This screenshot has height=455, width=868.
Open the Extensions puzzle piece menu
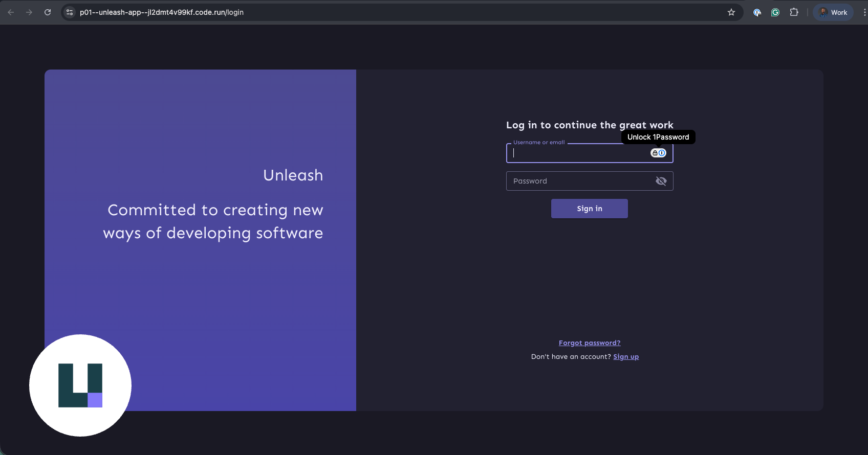794,12
